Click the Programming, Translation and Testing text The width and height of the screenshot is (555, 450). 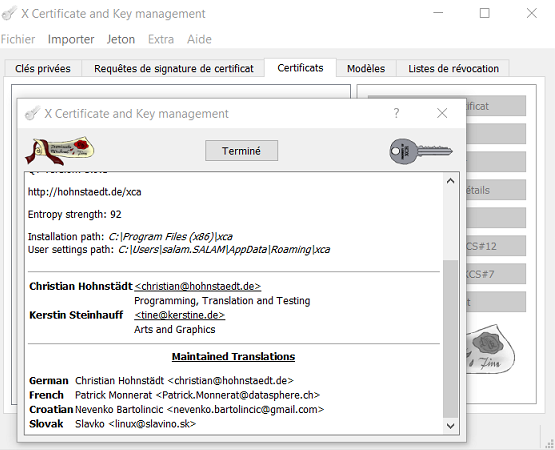click(x=222, y=301)
